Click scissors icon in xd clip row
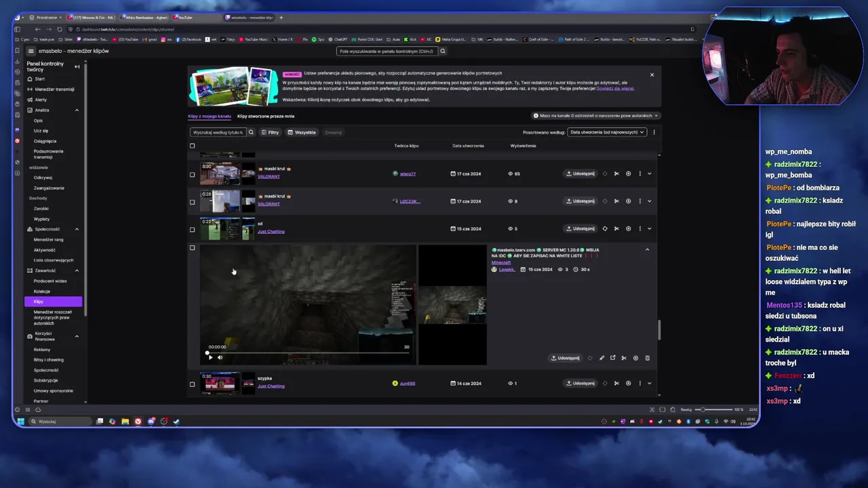The height and width of the screenshot is (488, 868). (616, 228)
